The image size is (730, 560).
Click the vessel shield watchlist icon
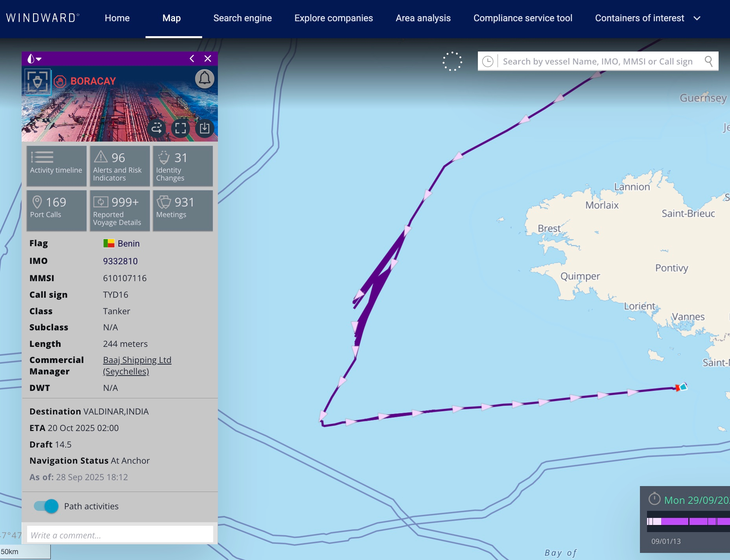click(38, 82)
